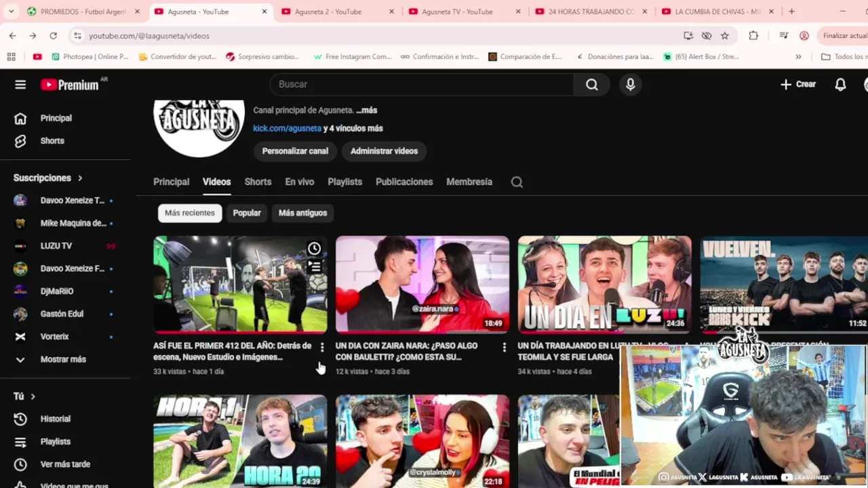Open HORA 20 video thumbnail
Image resolution: width=868 pixels, height=488 pixels.
(240, 441)
